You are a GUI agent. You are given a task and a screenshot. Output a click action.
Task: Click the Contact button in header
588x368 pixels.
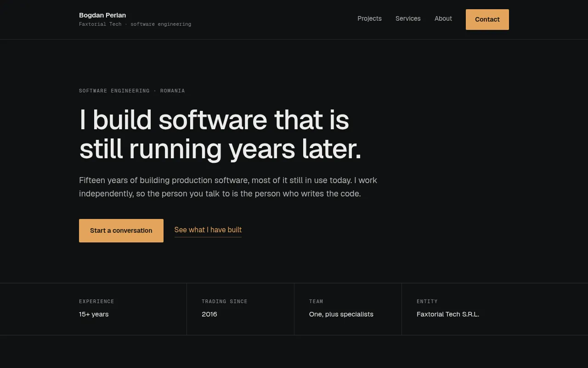tap(487, 19)
